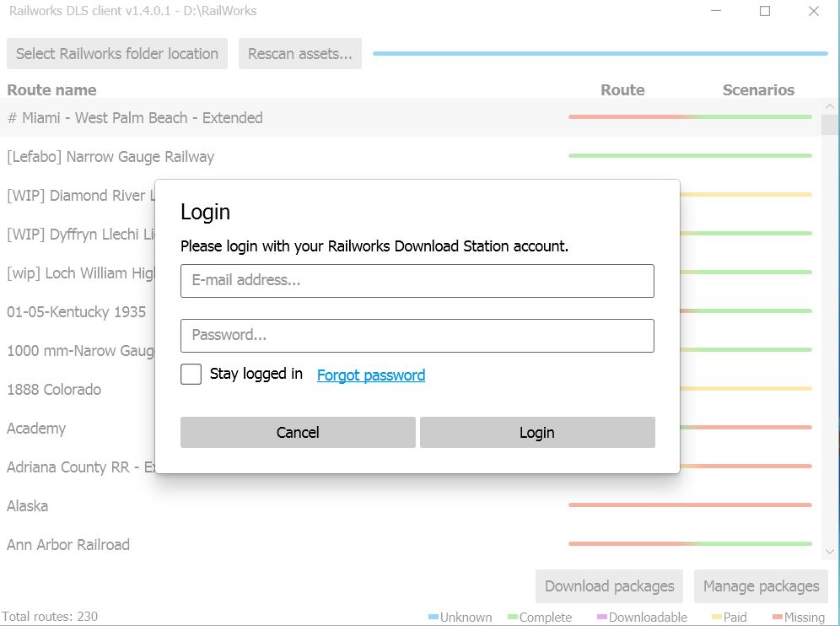This screenshot has height=626, width=840.
Task: Click the red status bar of Alaska row
Action: [690, 505]
